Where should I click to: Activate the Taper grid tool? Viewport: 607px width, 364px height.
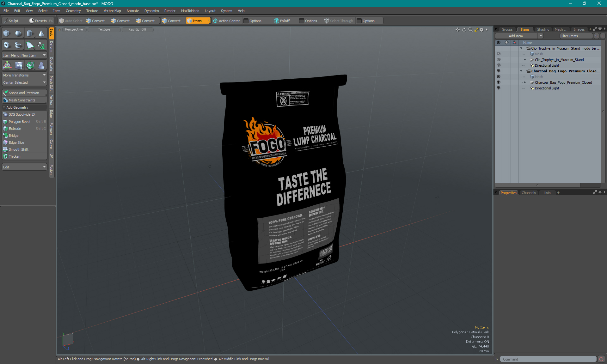(x=41, y=65)
